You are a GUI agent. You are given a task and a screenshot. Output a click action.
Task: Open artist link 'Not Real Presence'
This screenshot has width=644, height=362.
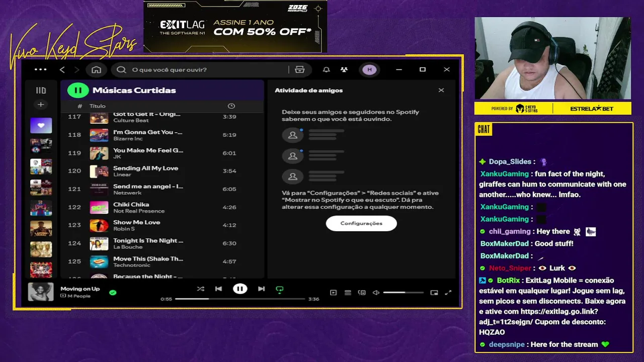(139, 211)
